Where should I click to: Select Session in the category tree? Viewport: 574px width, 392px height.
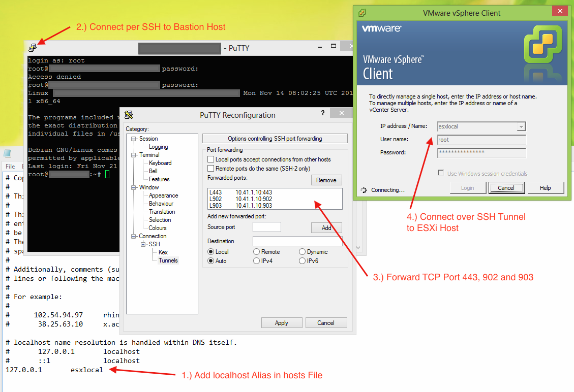(148, 139)
